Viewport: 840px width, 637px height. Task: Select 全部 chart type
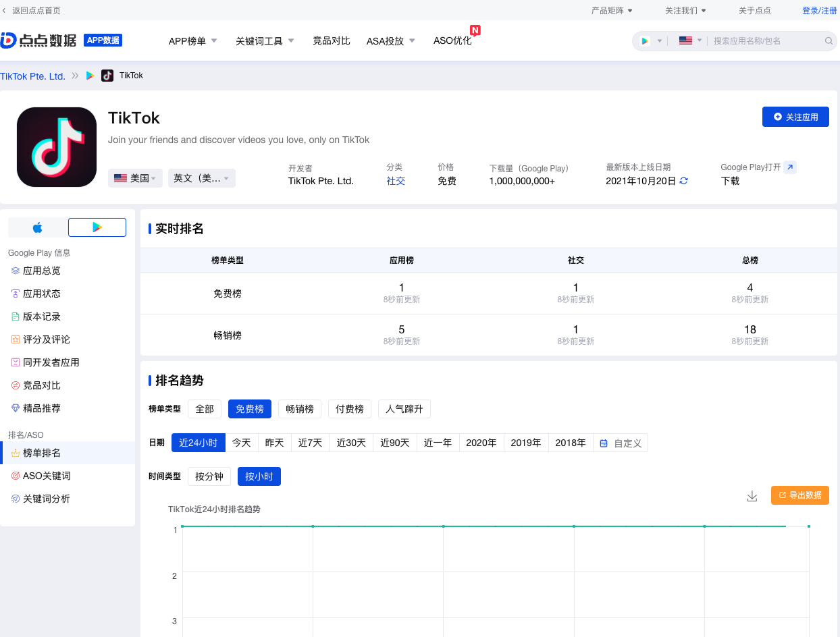(205, 409)
